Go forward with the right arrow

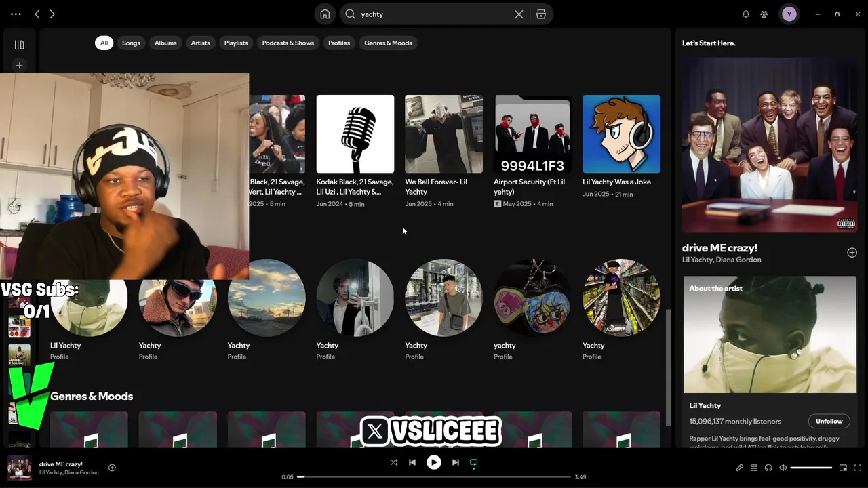[52, 14]
